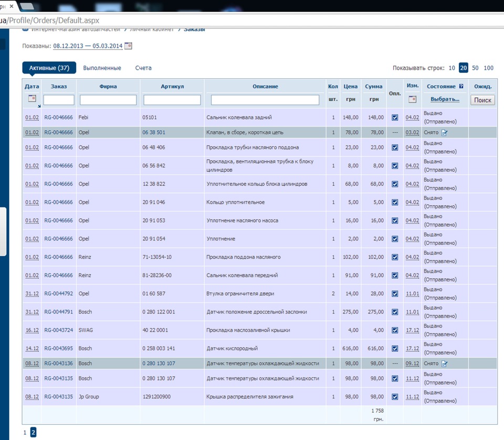Open order RG-0044792
Screen dimensions: 504x440
point(58,294)
